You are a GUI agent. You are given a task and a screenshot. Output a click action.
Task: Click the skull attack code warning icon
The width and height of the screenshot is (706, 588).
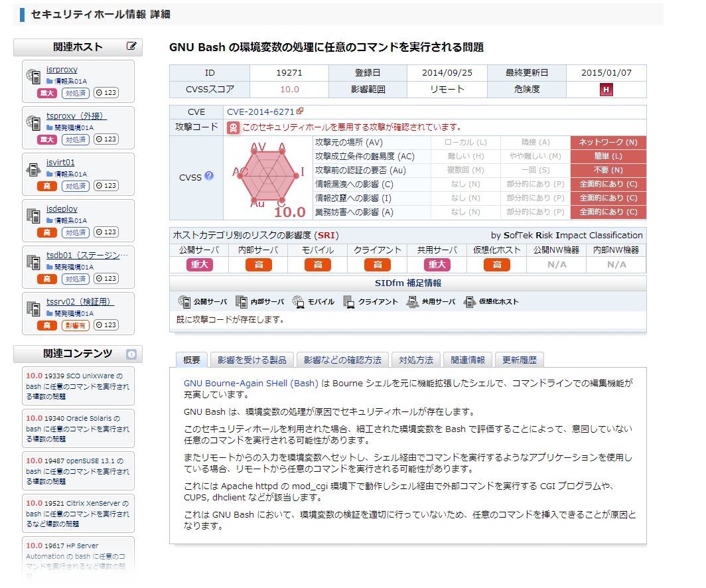click(x=233, y=128)
